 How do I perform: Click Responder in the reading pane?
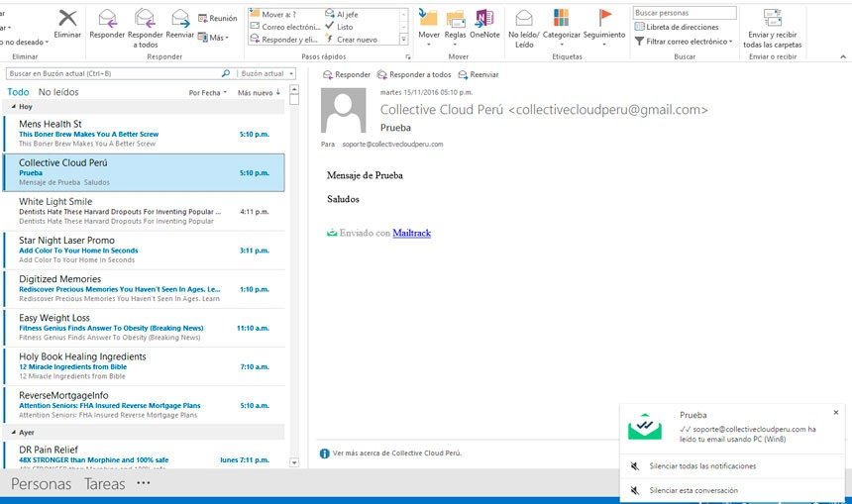(x=346, y=74)
